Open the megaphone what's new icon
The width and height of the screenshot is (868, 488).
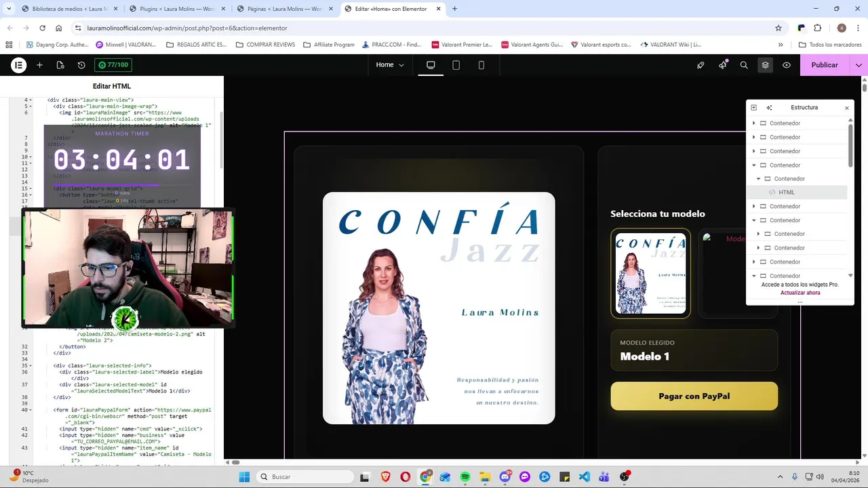[x=722, y=65]
